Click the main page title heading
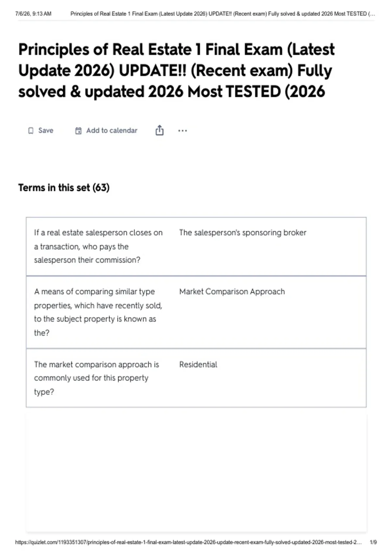The width and height of the screenshot is (392, 556). click(x=176, y=70)
